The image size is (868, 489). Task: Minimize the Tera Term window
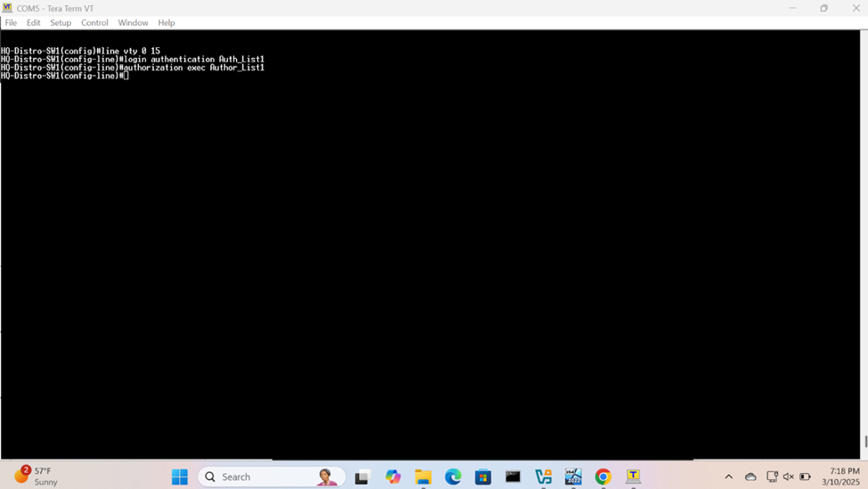tap(792, 8)
